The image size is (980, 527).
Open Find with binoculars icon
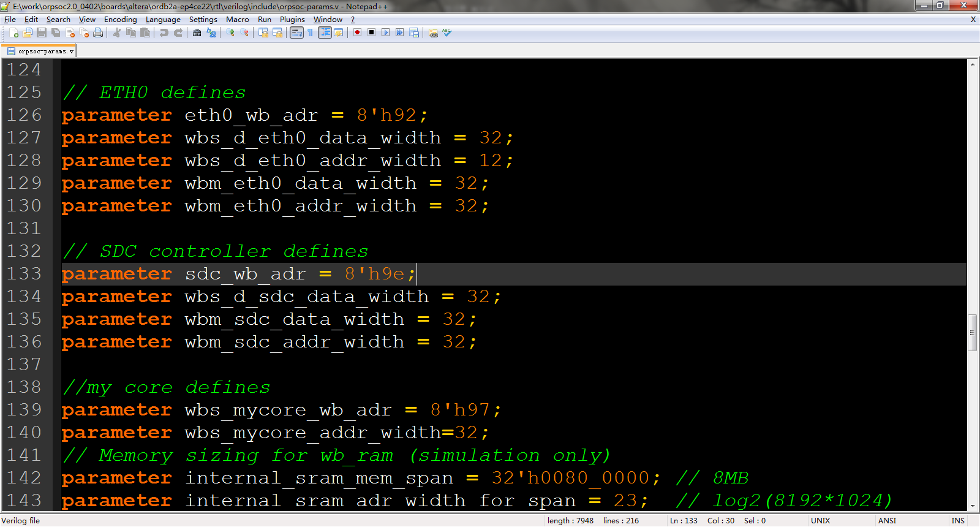197,33
